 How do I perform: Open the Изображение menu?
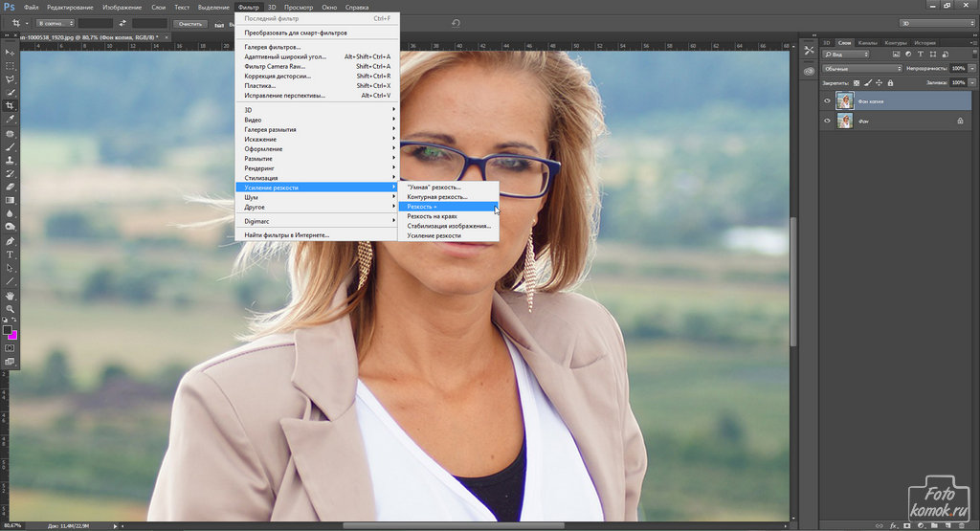[x=122, y=8]
